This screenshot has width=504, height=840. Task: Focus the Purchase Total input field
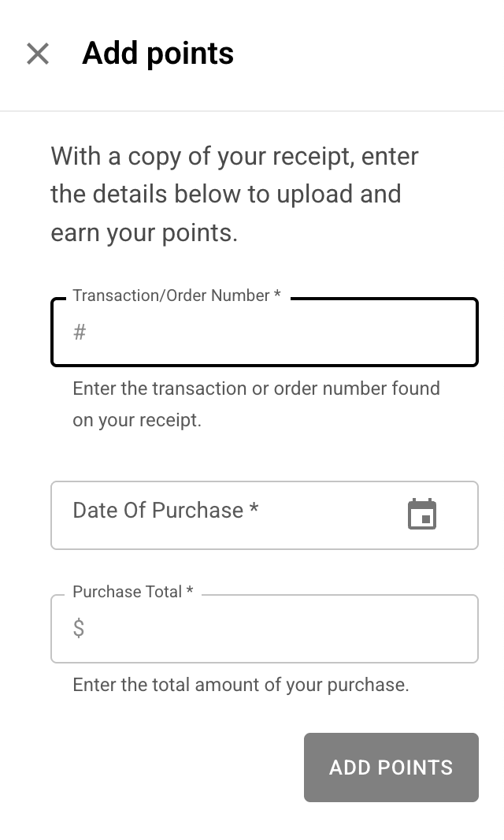click(276, 629)
